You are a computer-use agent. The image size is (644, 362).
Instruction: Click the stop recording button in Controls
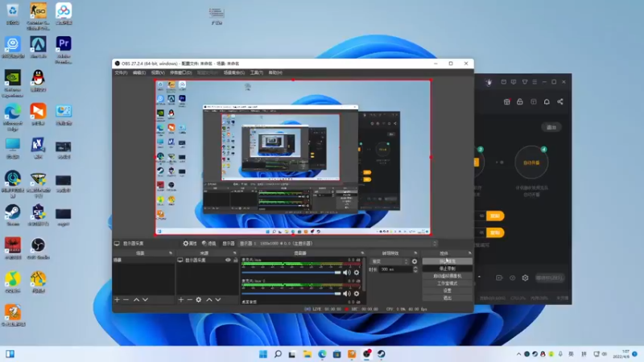tap(448, 269)
